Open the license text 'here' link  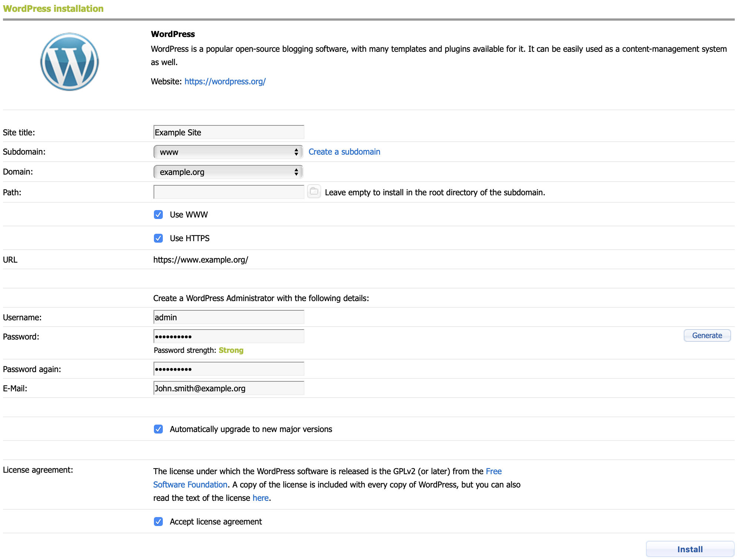click(x=260, y=498)
